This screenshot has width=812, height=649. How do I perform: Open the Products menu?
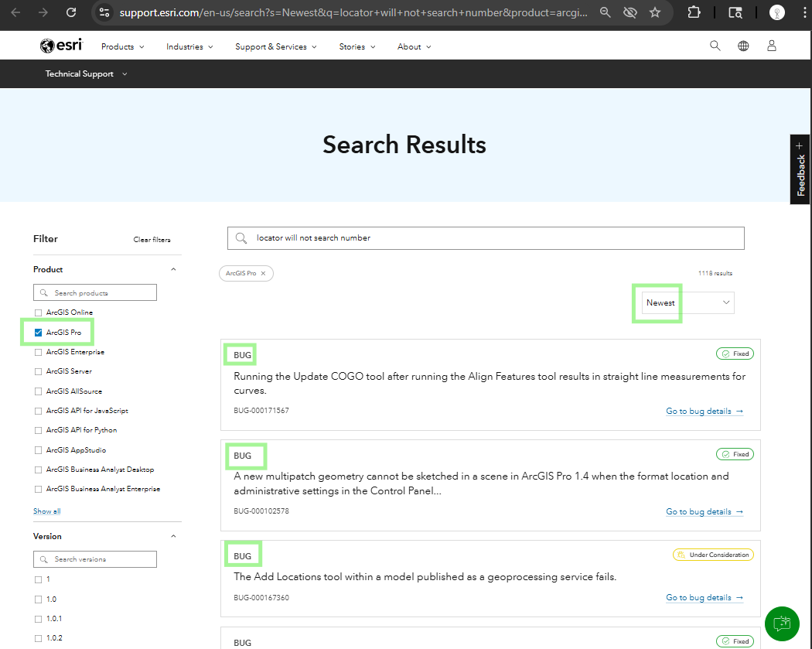(122, 46)
